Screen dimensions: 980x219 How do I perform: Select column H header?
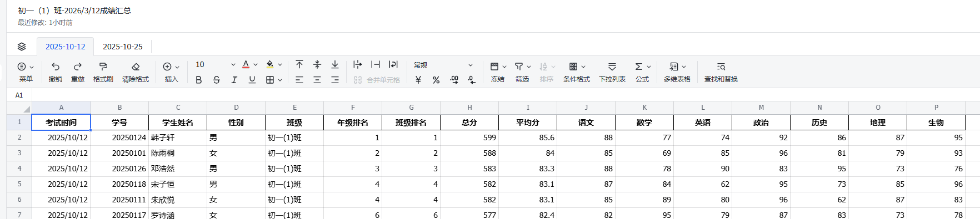click(x=469, y=108)
